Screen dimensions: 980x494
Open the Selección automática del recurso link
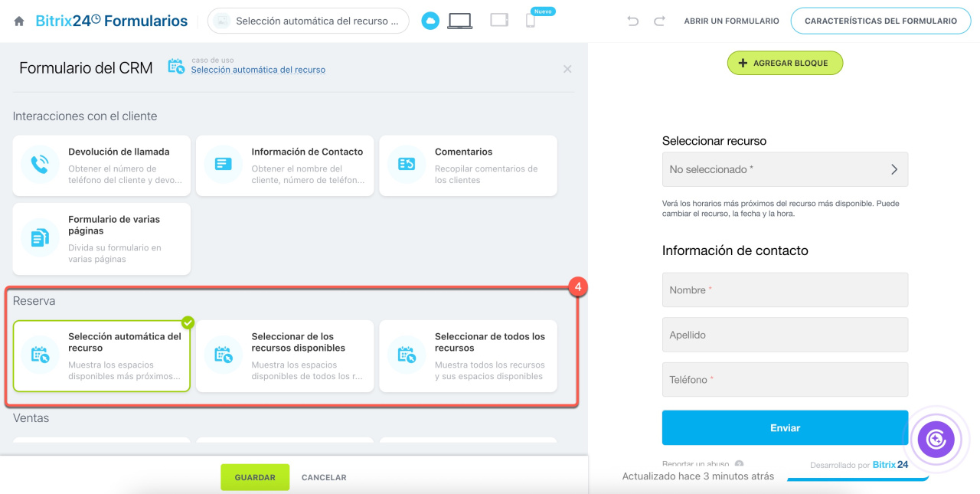[258, 70]
